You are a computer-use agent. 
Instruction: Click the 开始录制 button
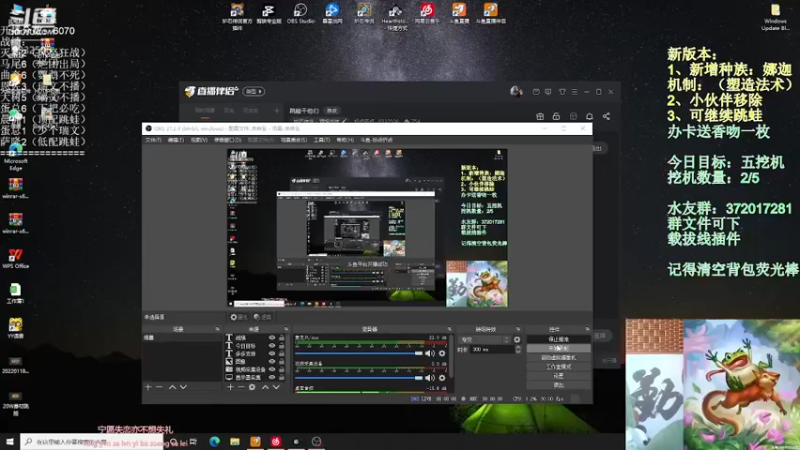(x=558, y=348)
